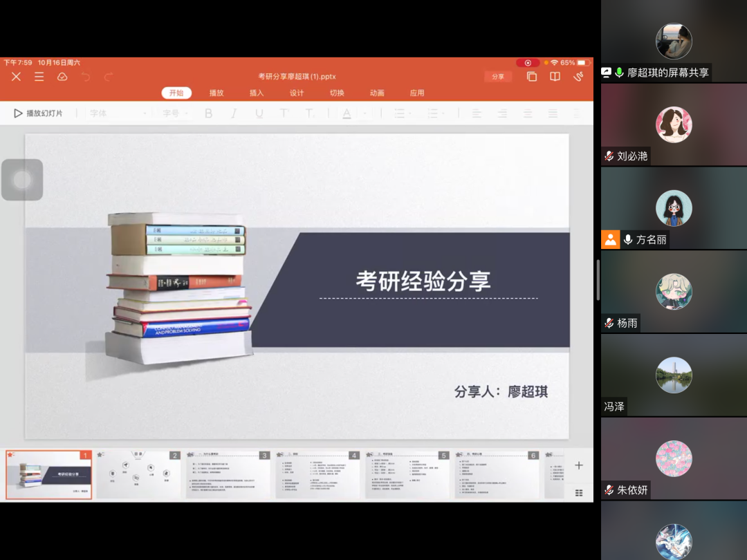The image size is (747, 560).
Task: Open slide grid view icon
Action: [x=579, y=492]
